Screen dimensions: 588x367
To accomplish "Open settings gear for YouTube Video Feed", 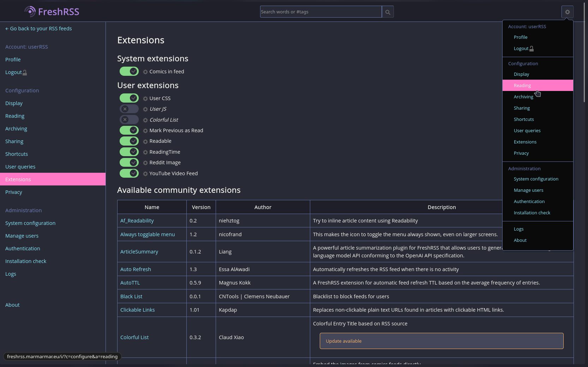I will pos(145,174).
